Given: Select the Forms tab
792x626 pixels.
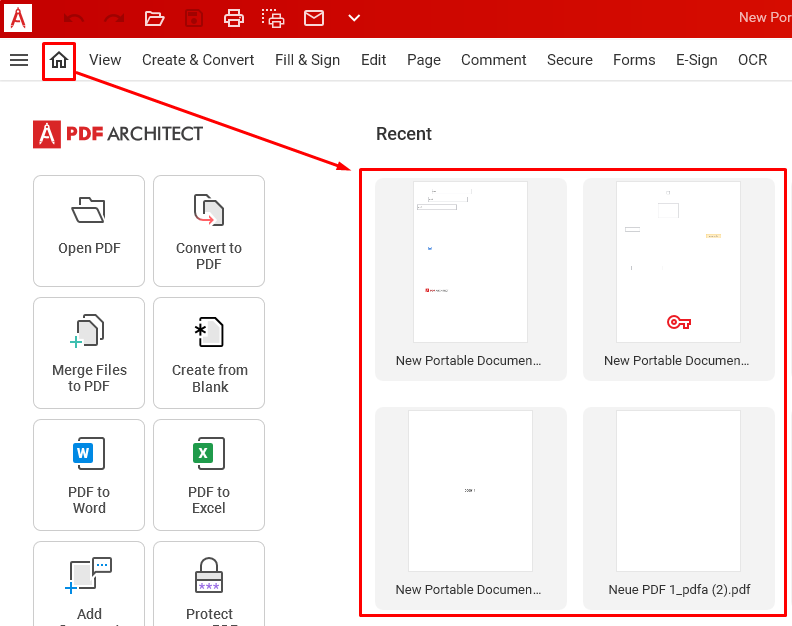Looking at the screenshot, I should (x=634, y=60).
